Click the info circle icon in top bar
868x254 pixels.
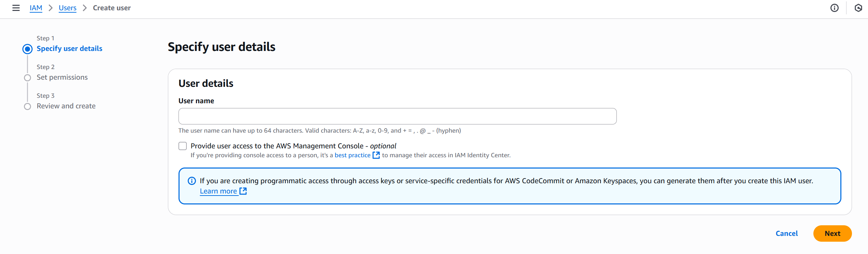[834, 8]
